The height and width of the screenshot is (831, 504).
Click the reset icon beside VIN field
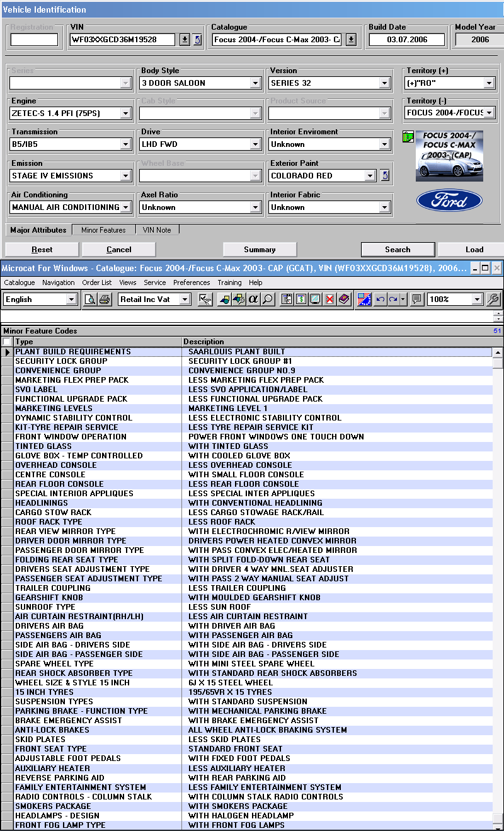pos(197,40)
